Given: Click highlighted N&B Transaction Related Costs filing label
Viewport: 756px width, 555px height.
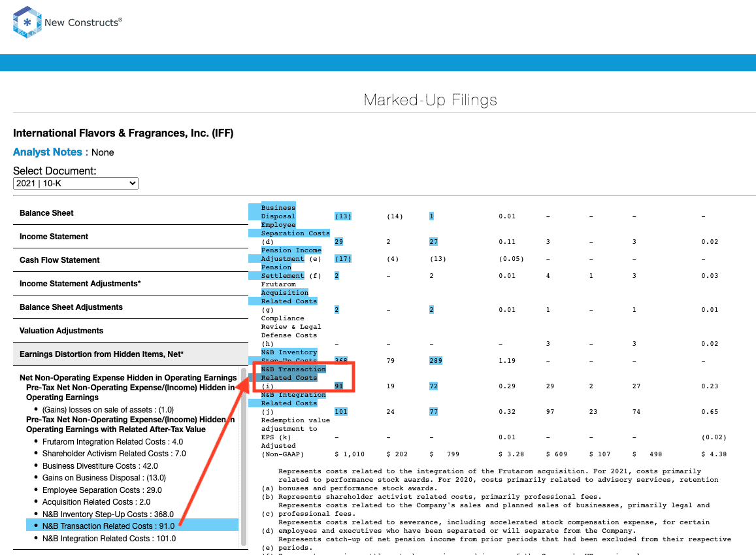Looking at the screenshot, I should click(293, 374).
